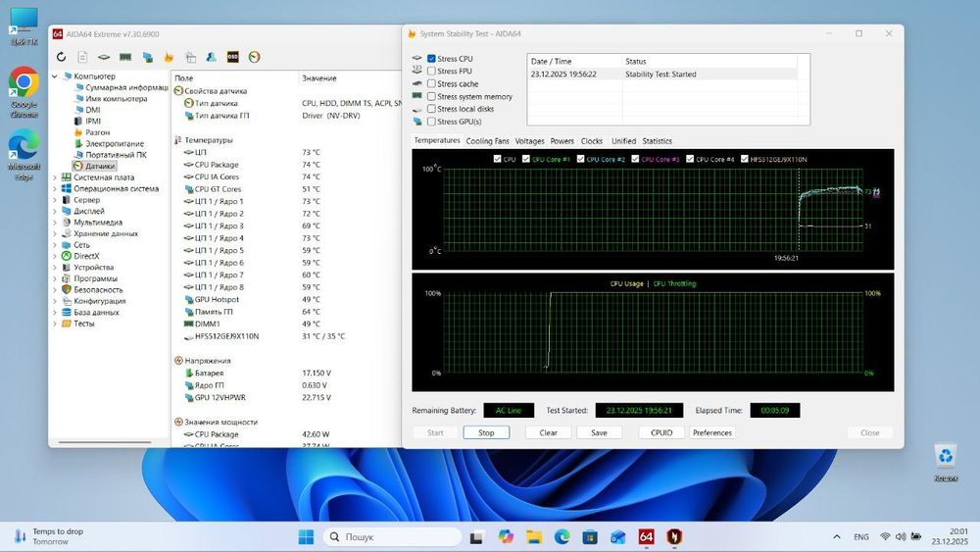The image size is (980, 552).
Task: Expand the Системная плата tree node
Action: (55, 177)
